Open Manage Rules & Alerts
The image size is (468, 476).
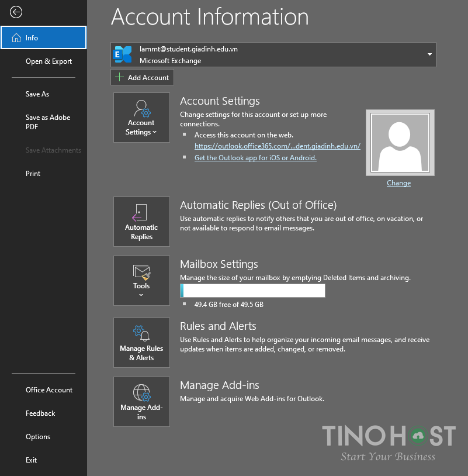[141, 343]
